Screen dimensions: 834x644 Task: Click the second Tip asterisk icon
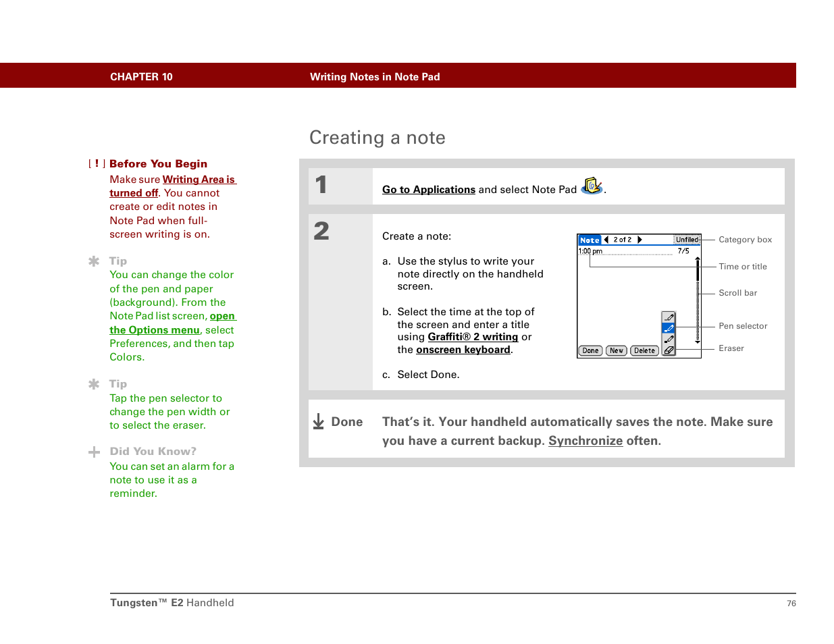(94, 384)
